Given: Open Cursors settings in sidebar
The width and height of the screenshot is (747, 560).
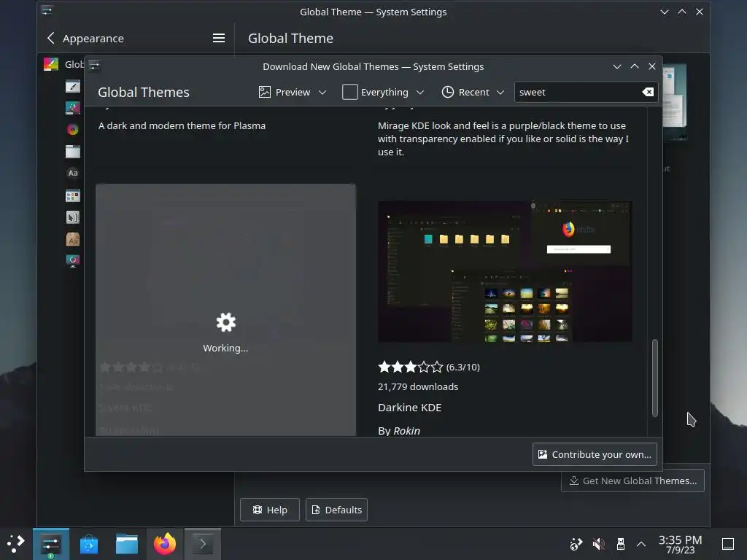Looking at the screenshot, I should click(x=73, y=217).
